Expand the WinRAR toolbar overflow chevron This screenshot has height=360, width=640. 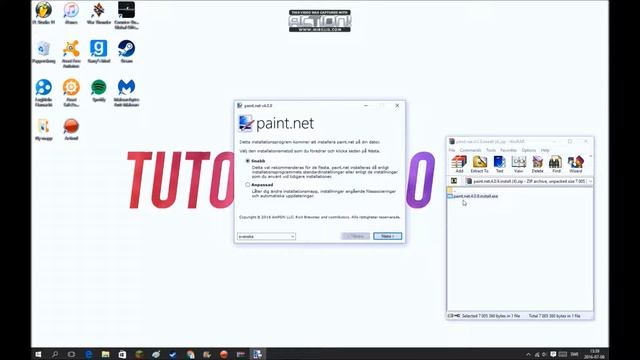coord(590,156)
